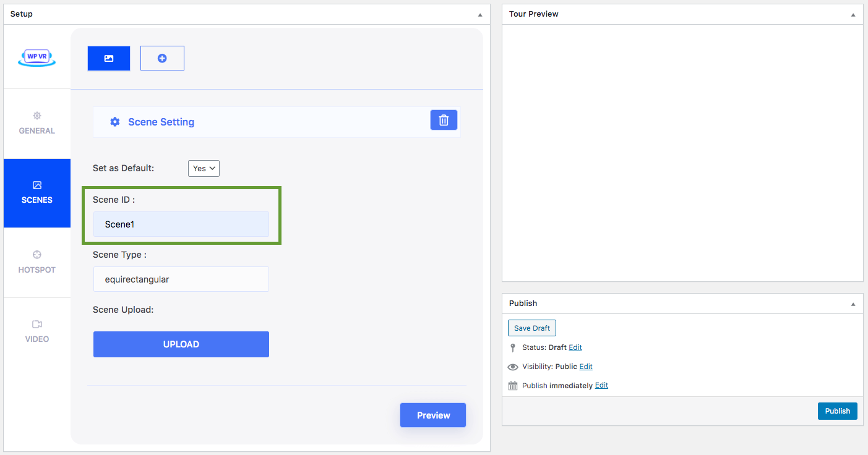This screenshot has width=868, height=455.
Task: Edit the Draft status link
Action: (x=575, y=347)
